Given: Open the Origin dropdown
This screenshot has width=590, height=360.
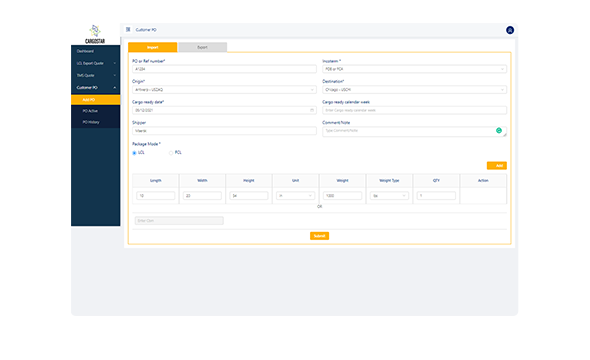Looking at the screenshot, I should [x=224, y=90].
